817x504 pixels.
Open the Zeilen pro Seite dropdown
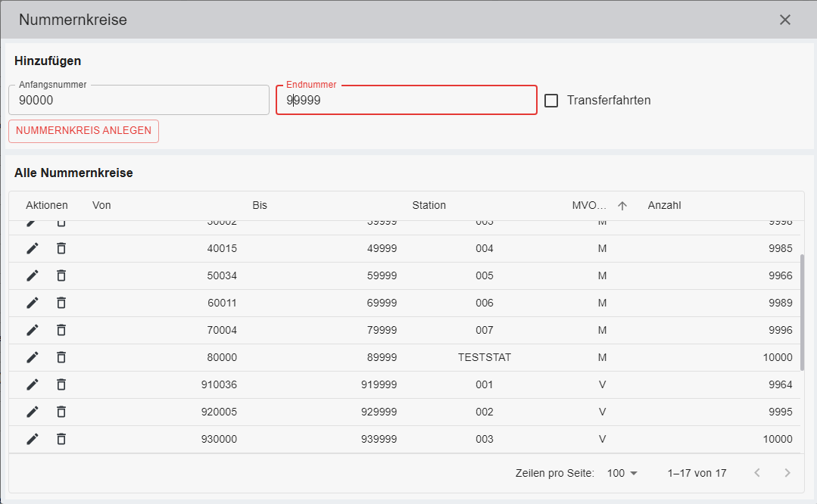622,473
